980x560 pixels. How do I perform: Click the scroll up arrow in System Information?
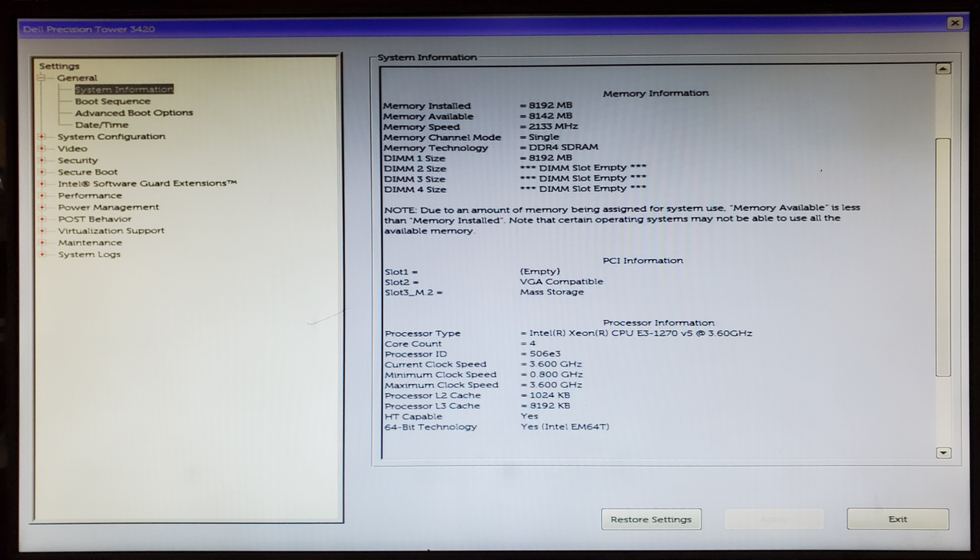943,69
